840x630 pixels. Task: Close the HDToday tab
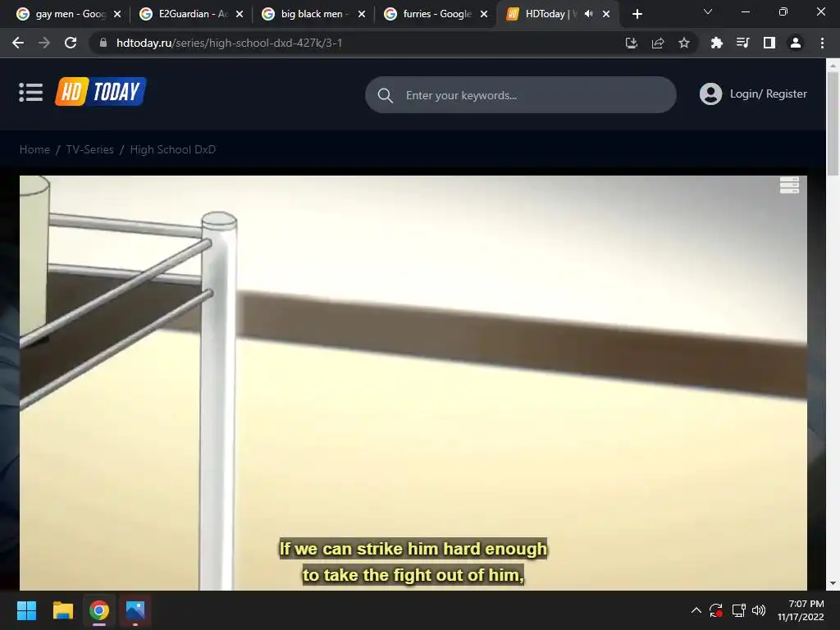coord(606,14)
